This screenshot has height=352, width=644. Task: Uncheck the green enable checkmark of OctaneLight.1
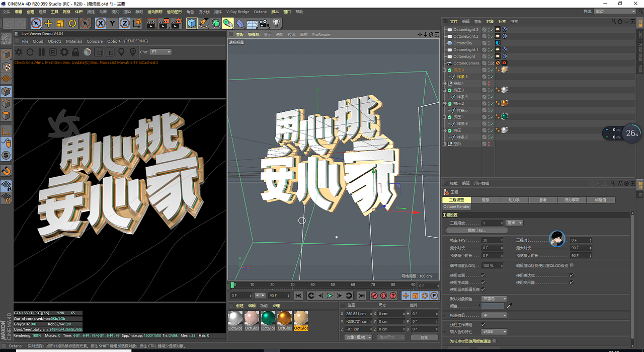492,49
